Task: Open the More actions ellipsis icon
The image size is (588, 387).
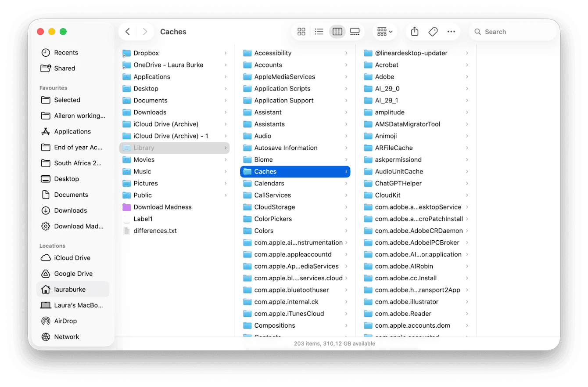Action: tap(451, 31)
